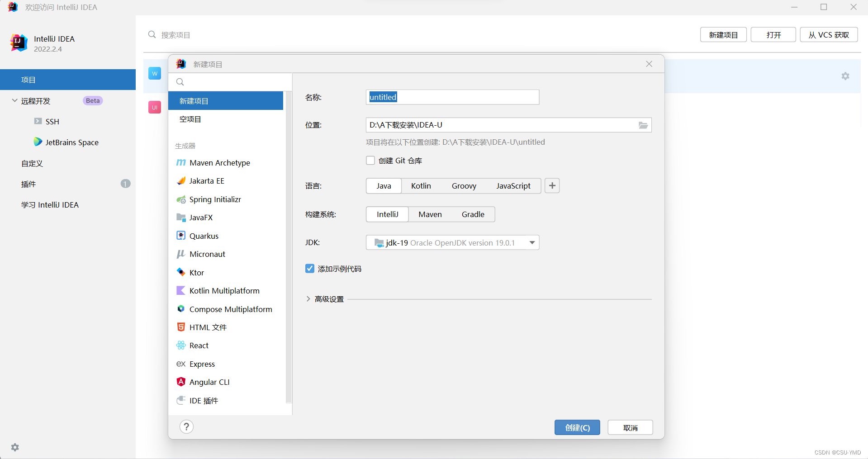Click the Express ex icon

coord(181,364)
